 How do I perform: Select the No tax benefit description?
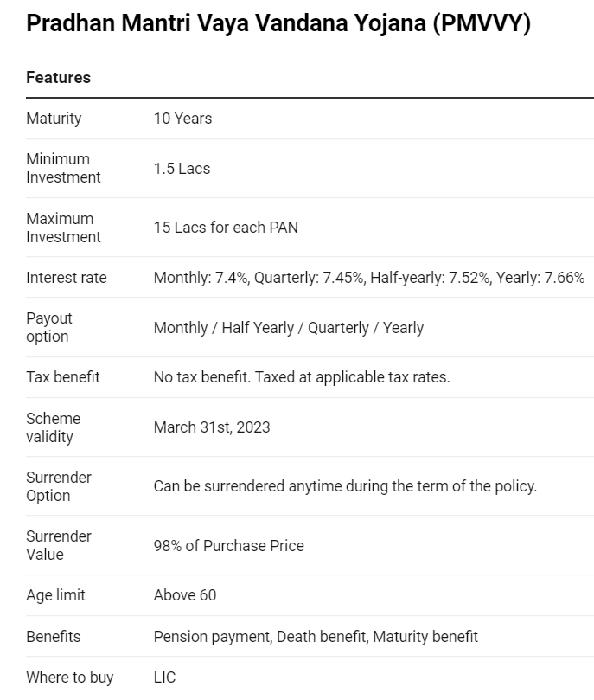point(302,377)
